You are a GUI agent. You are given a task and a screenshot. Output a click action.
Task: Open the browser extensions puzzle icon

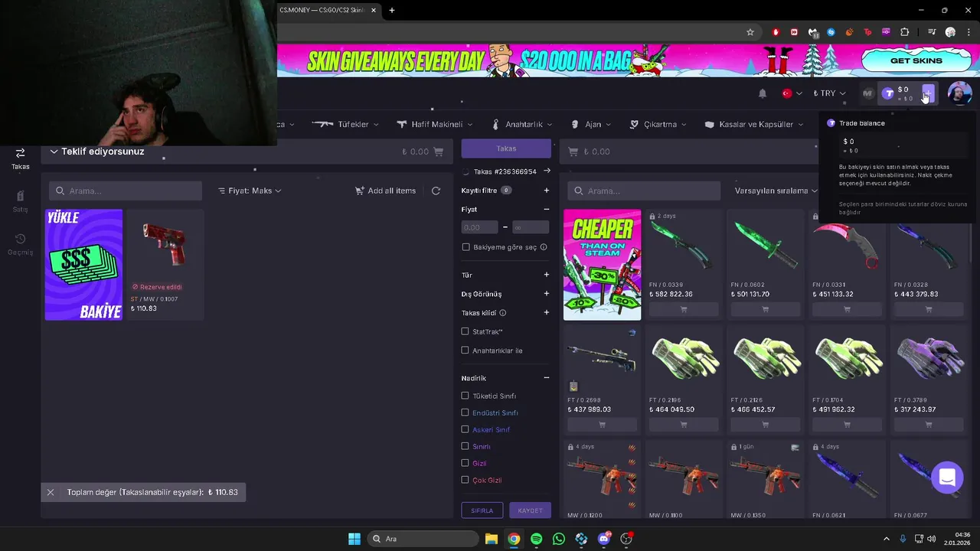pos(905,32)
